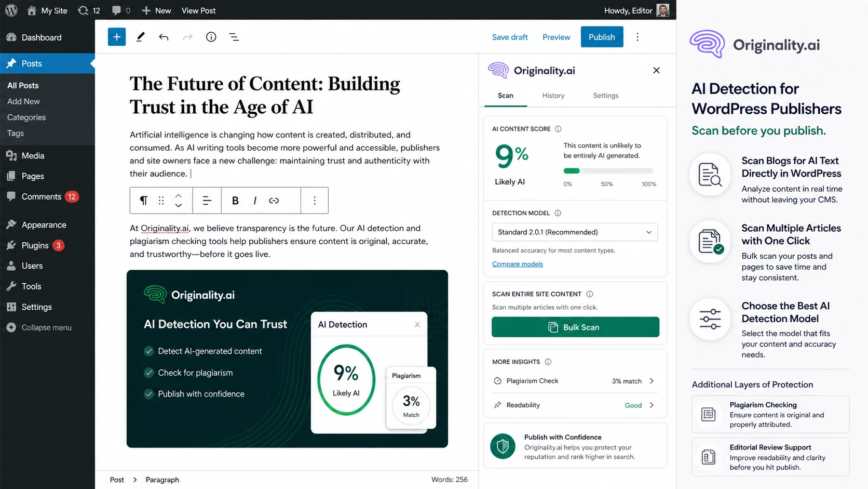Click the Preview link
The height and width of the screenshot is (489, 868).
pos(556,37)
